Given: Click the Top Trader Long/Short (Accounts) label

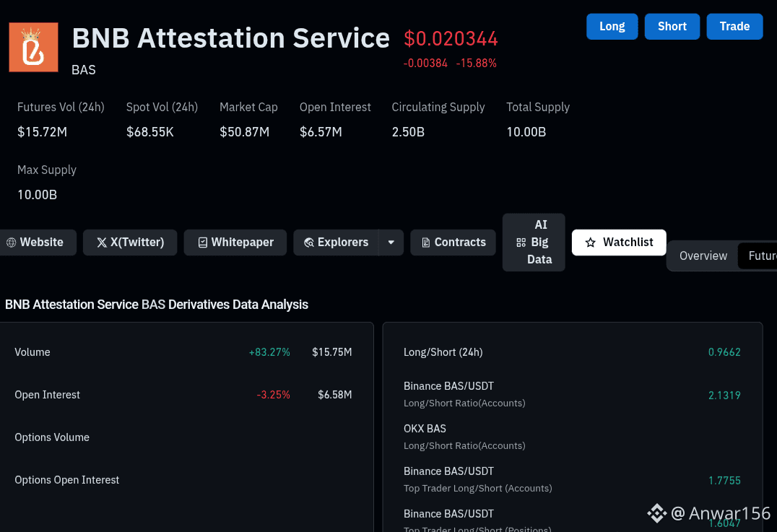Looking at the screenshot, I should pos(478,489).
